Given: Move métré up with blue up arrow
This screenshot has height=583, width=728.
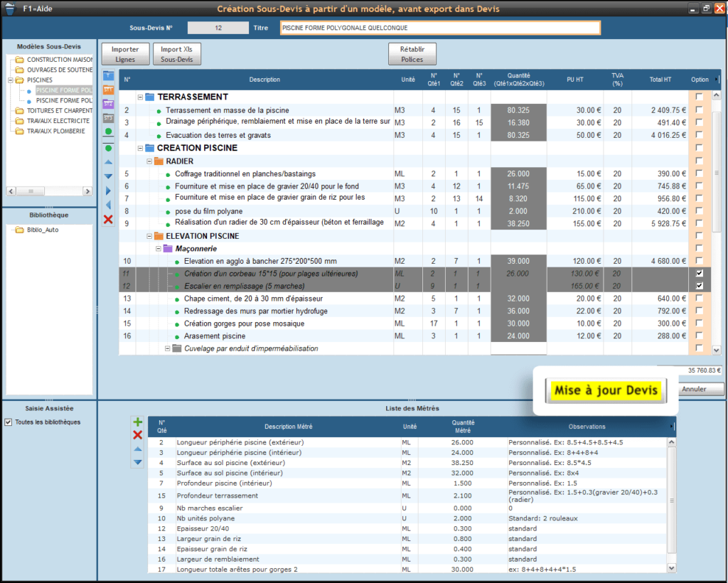Looking at the screenshot, I should click(137, 449).
